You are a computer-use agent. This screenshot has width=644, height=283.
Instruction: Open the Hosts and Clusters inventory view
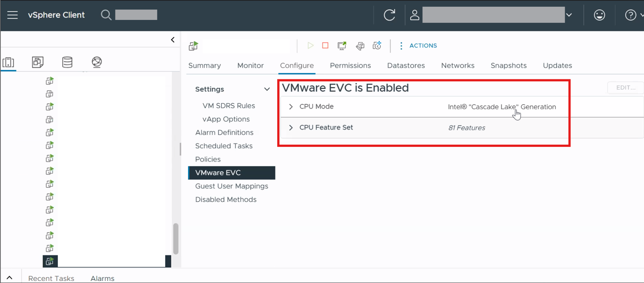pyautogui.click(x=9, y=62)
